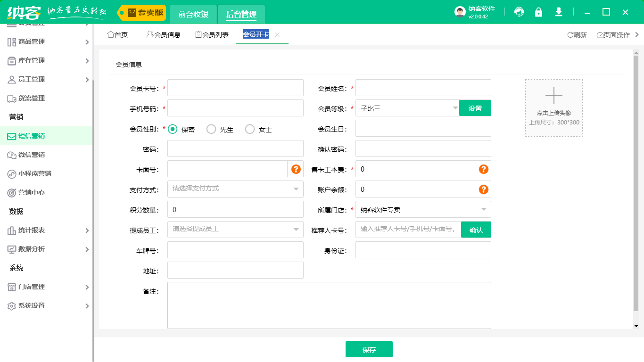This screenshot has height=362, width=644.
Task: Click into the 会员卡号 input field
Action: tap(235, 88)
